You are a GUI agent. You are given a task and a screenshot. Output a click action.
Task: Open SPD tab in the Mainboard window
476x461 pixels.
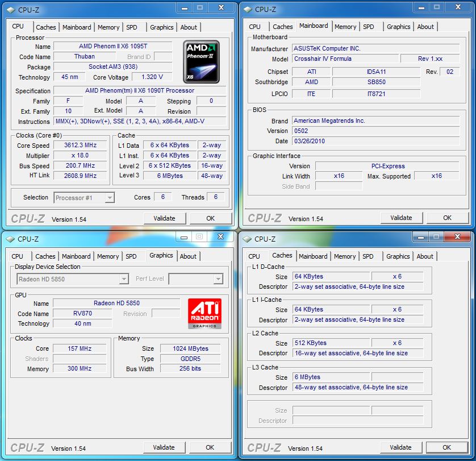pos(369,27)
